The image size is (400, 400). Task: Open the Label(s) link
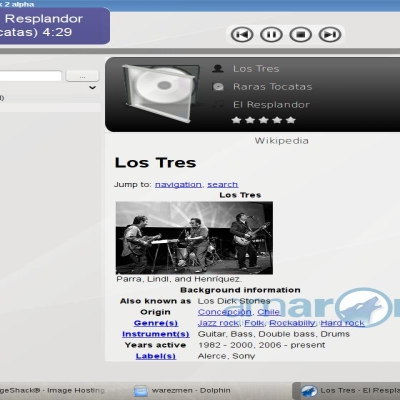click(156, 356)
